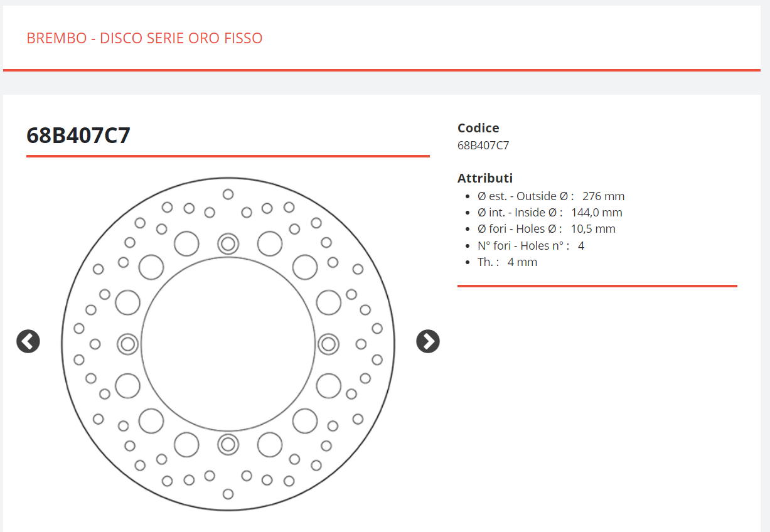Go to the previous disc image arrow
Image resolution: width=770 pixels, height=532 pixels.
click(28, 341)
